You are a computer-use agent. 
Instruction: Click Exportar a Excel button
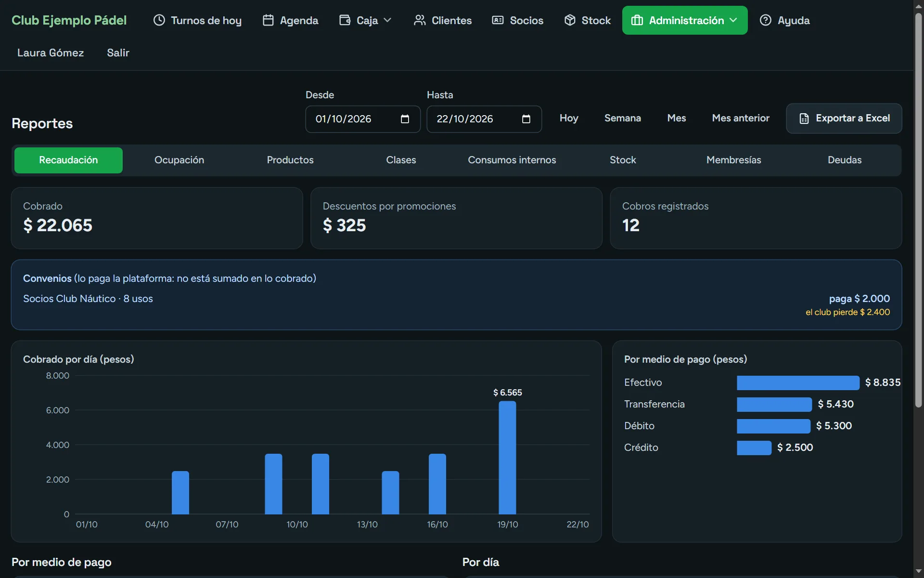[844, 118]
